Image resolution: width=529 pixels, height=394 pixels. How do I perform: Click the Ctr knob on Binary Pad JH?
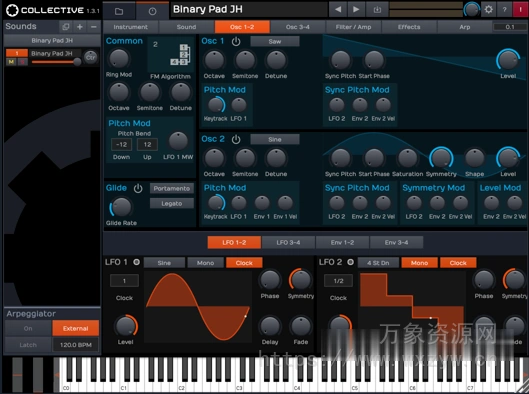90,57
